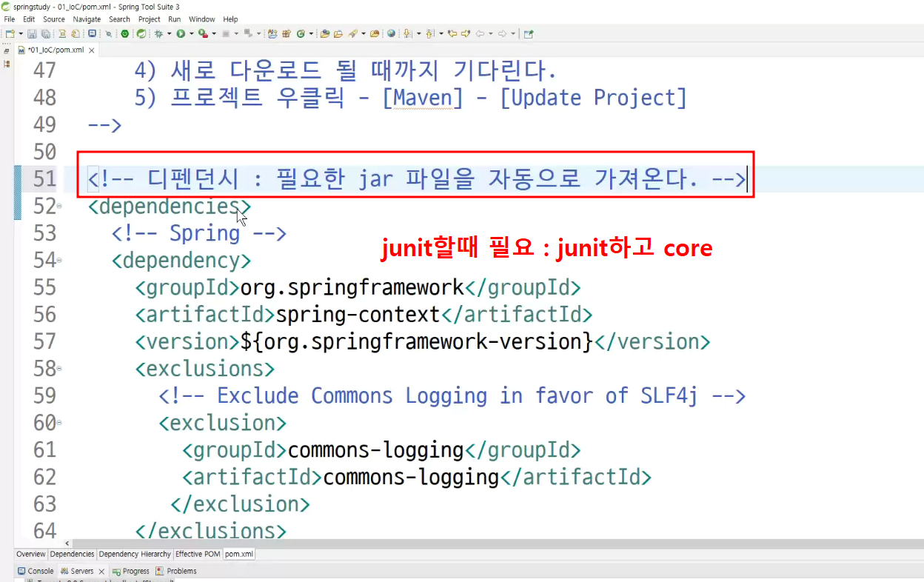Screen dimensions: 924x582
Task: Open the External Tools dropdown arrow
Action: point(214,33)
